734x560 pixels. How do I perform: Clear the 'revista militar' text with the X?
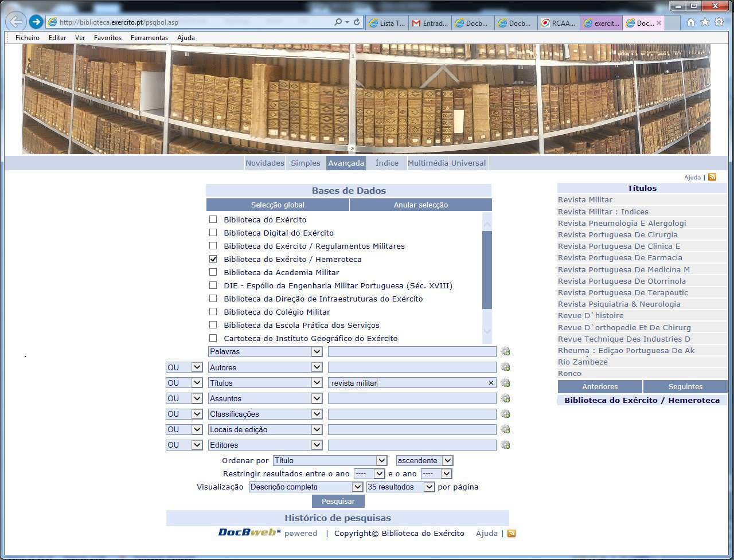point(491,383)
